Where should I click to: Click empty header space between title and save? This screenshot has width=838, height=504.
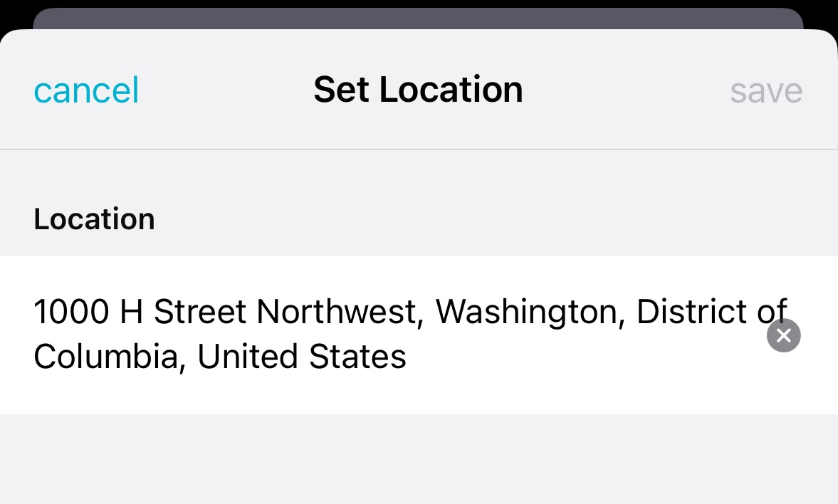point(627,90)
